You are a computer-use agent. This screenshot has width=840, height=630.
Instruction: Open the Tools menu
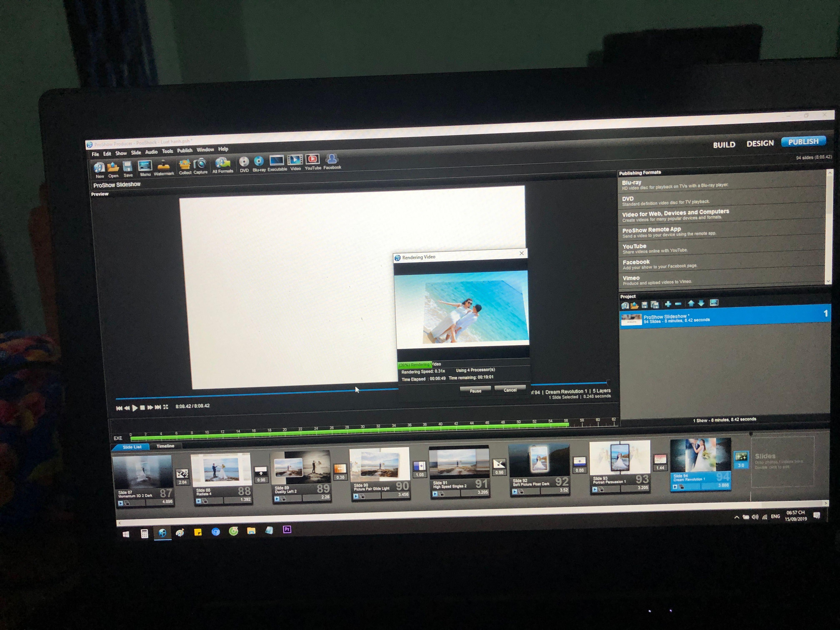[x=167, y=151]
